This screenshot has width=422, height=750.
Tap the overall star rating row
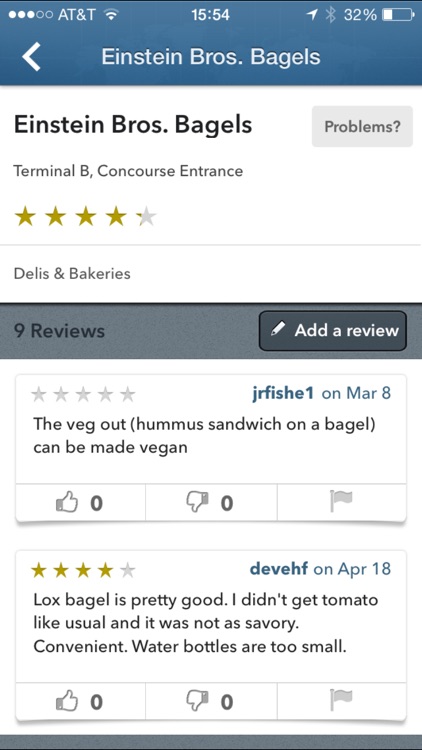pyautogui.click(x=85, y=218)
